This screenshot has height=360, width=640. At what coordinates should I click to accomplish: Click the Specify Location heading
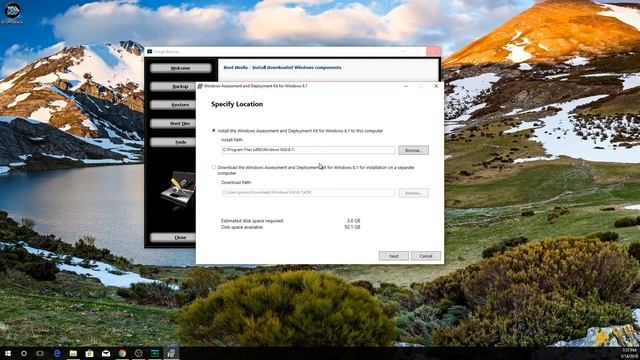(237, 104)
